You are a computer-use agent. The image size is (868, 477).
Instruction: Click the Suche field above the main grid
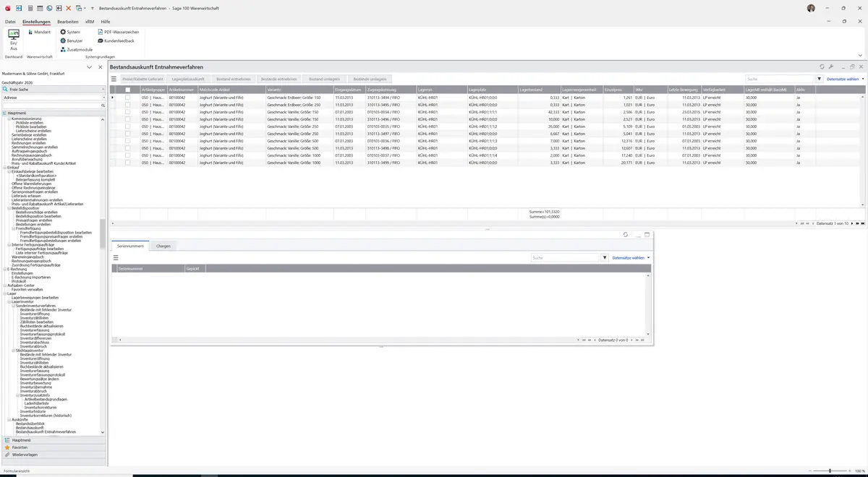pyautogui.click(x=780, y=79)
